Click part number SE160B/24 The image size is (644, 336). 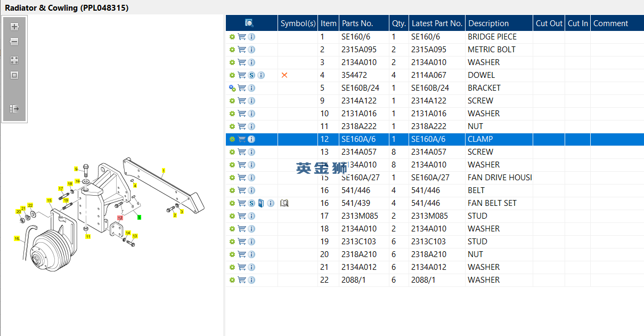point(361,88)
